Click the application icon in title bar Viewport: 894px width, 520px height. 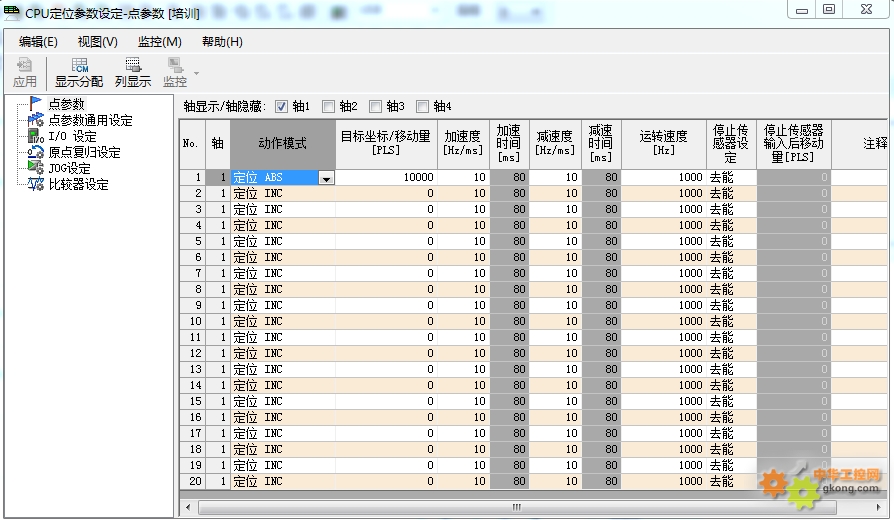11,13
